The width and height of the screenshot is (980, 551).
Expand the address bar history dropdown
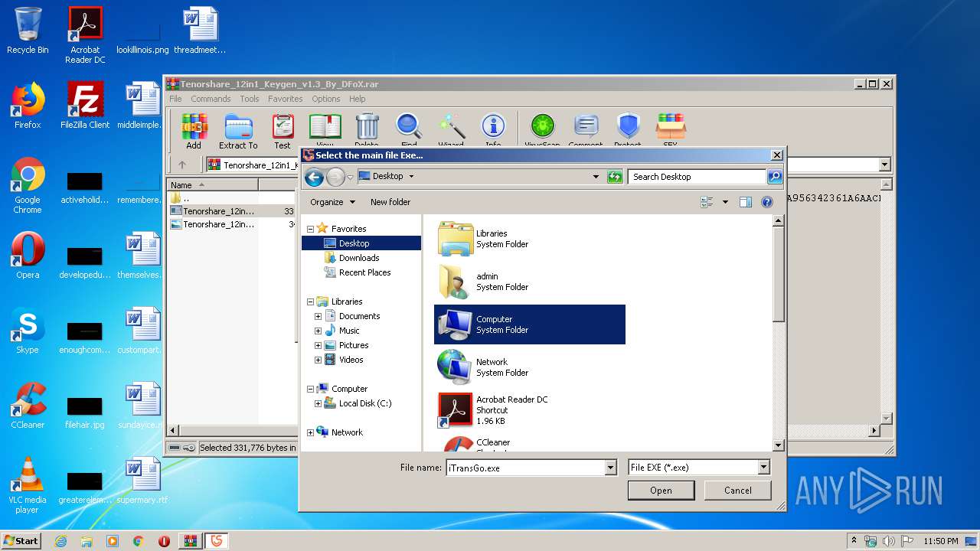click(596, 177)
